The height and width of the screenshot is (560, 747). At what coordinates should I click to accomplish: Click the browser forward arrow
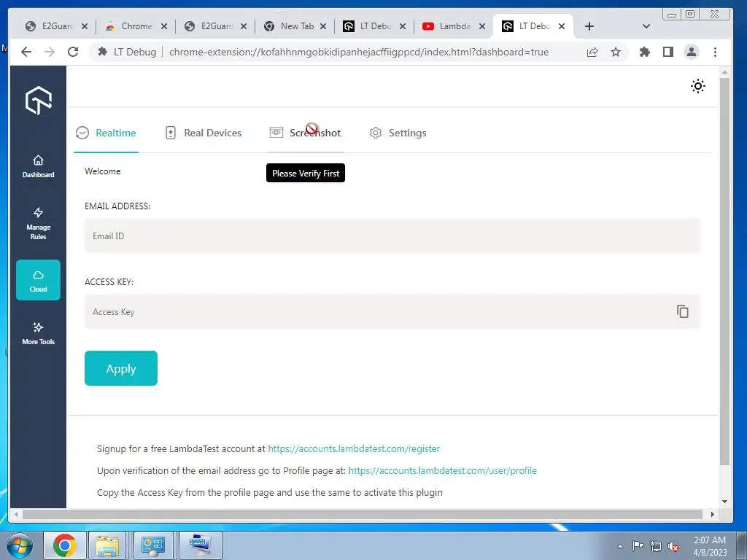[50, 52]
